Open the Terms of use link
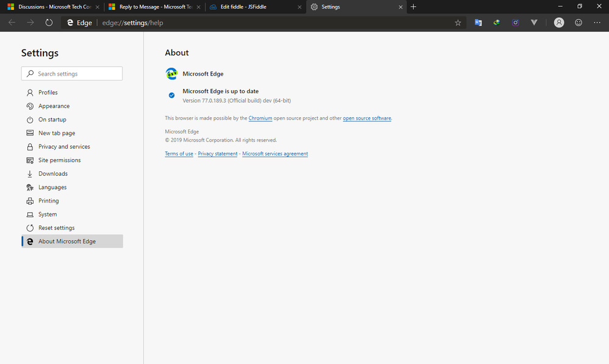The height and width of the screenshot is (364, 609). (179, 154)
